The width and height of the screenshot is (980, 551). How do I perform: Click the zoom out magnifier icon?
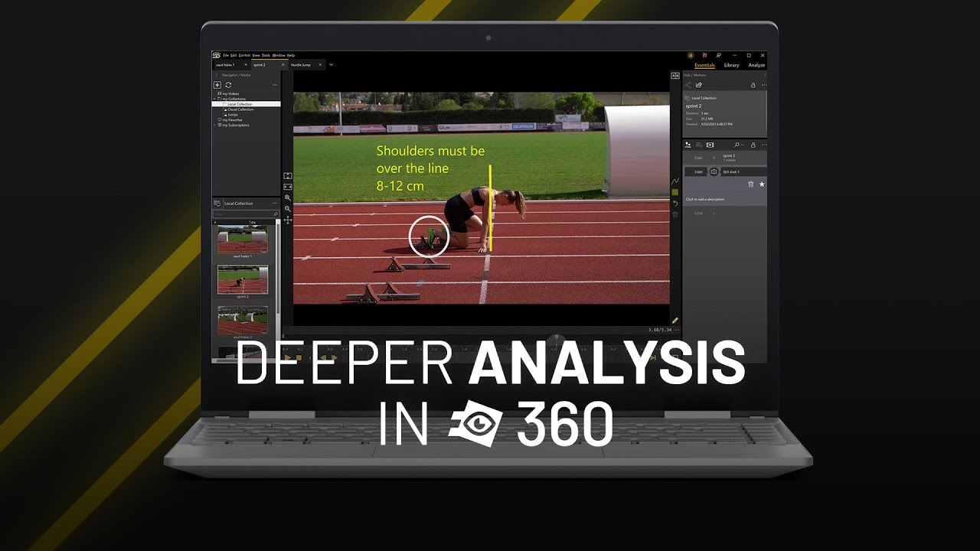(288, 209)
